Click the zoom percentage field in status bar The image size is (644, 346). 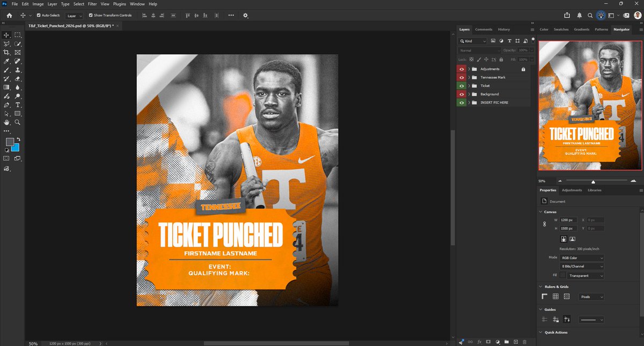point(33,343)
